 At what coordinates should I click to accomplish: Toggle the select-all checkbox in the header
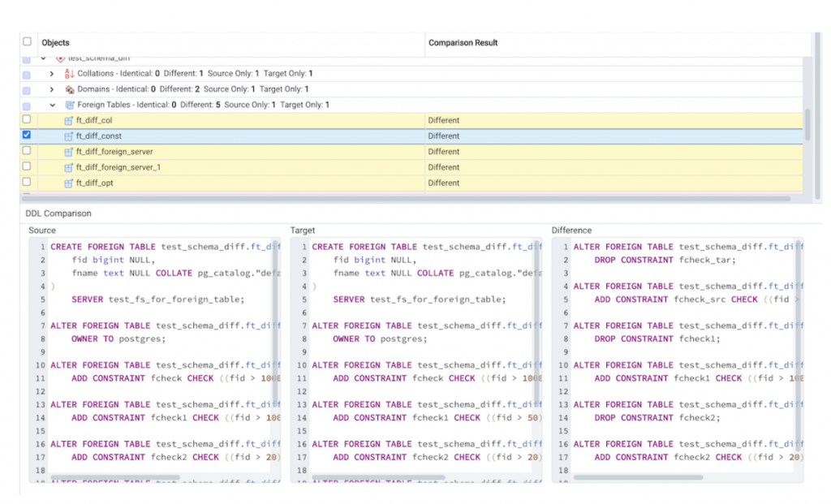pyautogui.click(x=27, y=40)
